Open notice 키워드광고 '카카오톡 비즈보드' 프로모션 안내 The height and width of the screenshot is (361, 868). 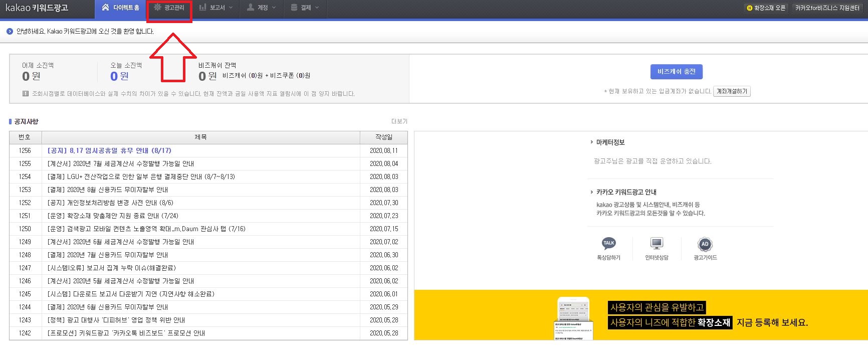tap(126, 333)
